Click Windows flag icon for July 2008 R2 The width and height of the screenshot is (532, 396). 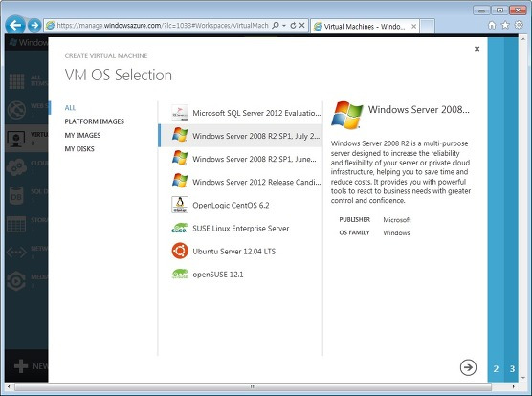coord(180,135)
